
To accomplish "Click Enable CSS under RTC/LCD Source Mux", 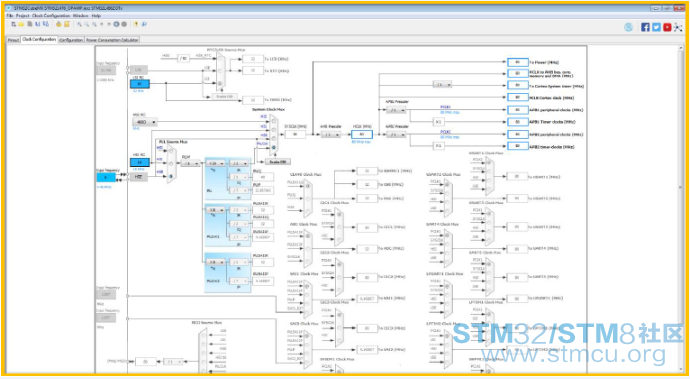I will tap(225, 96).
